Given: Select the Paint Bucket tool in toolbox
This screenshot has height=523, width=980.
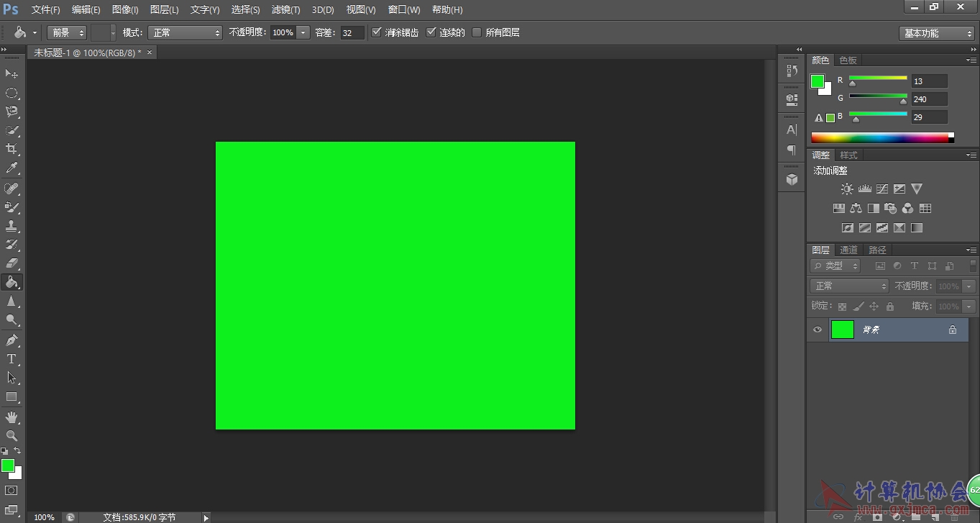Looking at the screenshot, I should tap(12, 282).
